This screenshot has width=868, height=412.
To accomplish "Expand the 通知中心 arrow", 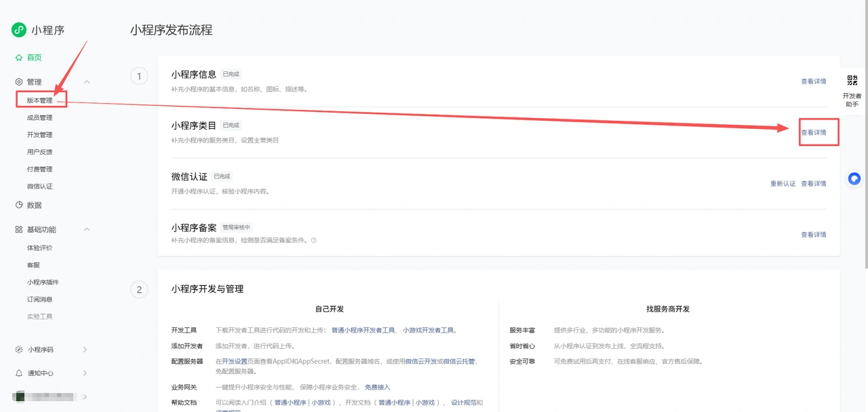I will click(85, 373).
